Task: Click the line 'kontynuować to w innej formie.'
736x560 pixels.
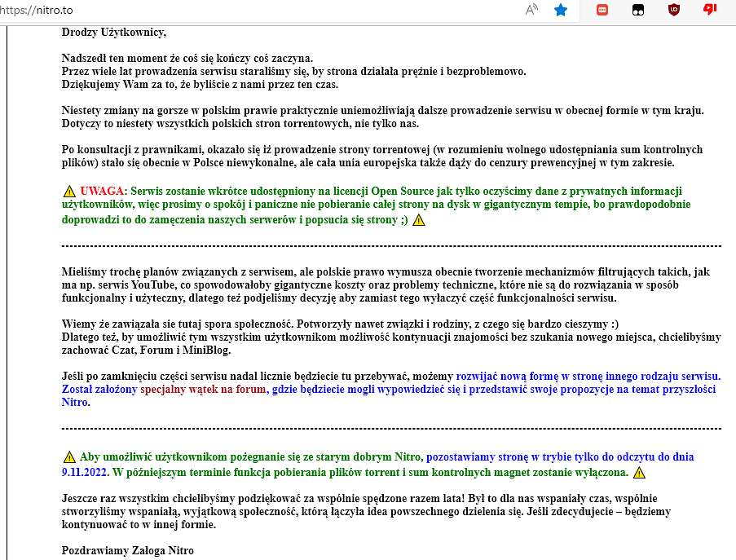Action: click(x=139, y=524)
